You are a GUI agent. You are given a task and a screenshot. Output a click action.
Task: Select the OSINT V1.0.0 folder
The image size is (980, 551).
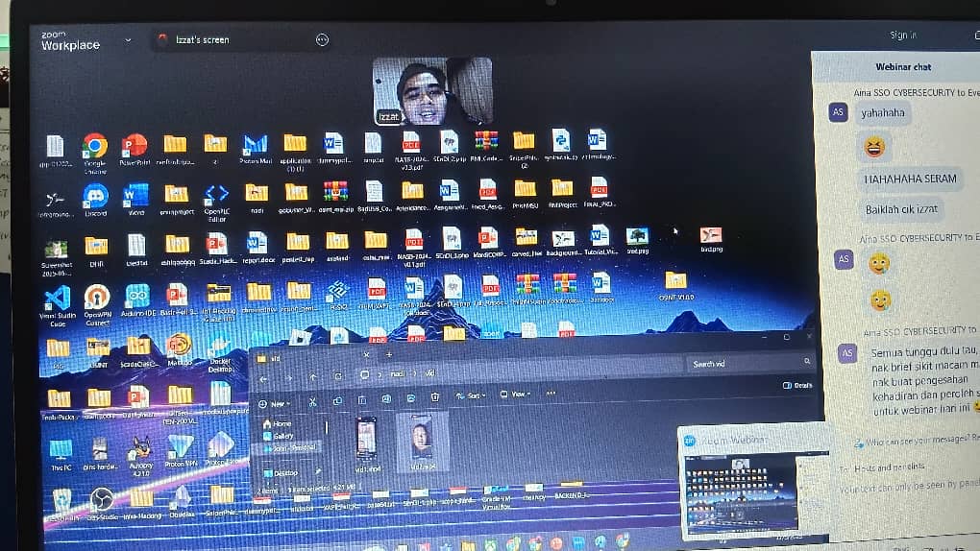coord(675,286)
